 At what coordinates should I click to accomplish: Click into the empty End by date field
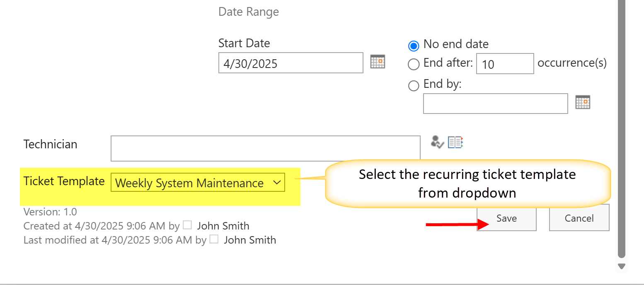[495, 104]
